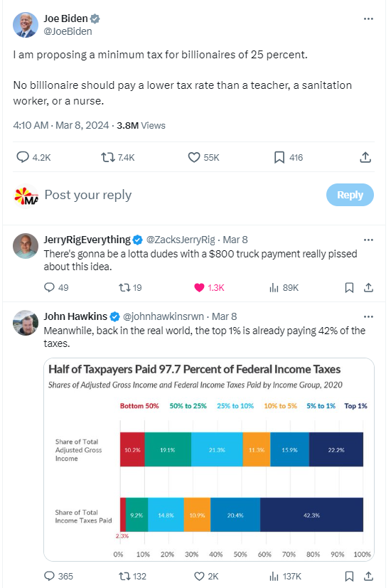
Task: Bookmark Joe Biden's post showing 416 bookmarks
Action: pos(289,157)
